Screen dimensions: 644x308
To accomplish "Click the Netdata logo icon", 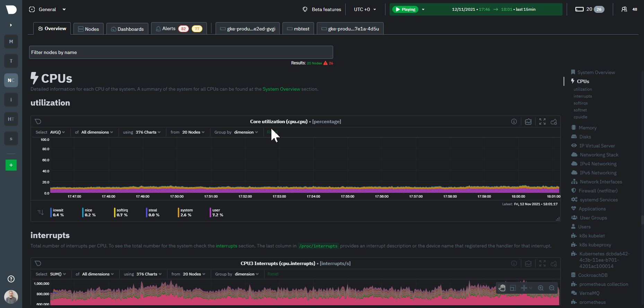I will click(x=11, y=10).
